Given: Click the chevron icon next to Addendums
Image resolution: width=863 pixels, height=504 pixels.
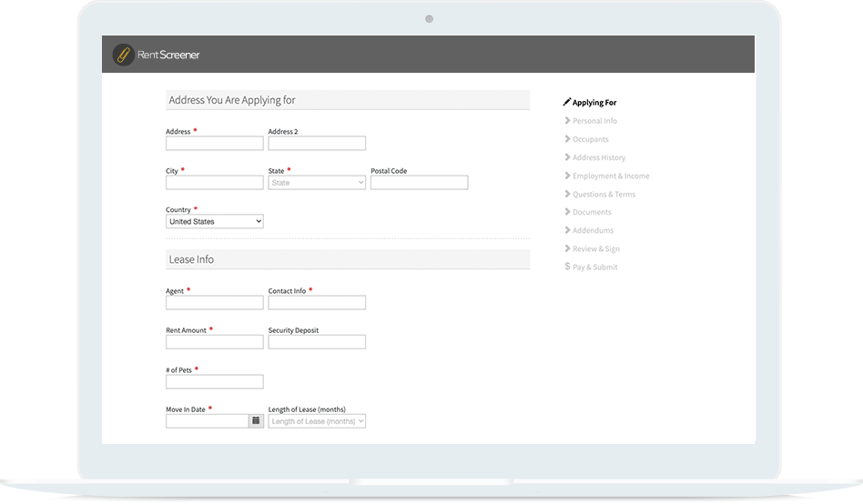Looking at the screenshot, I should coord(567,230).
